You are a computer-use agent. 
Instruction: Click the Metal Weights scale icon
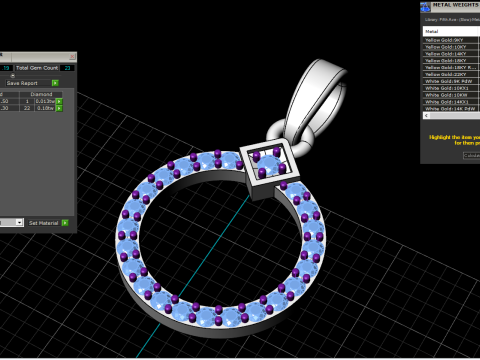point(425,7)
